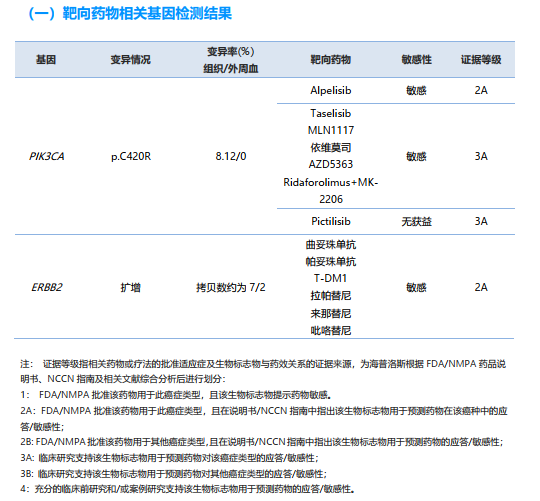Click the 基因 column header
The image size is (540, 501).
pyautogui.click(x=46, y=60)
